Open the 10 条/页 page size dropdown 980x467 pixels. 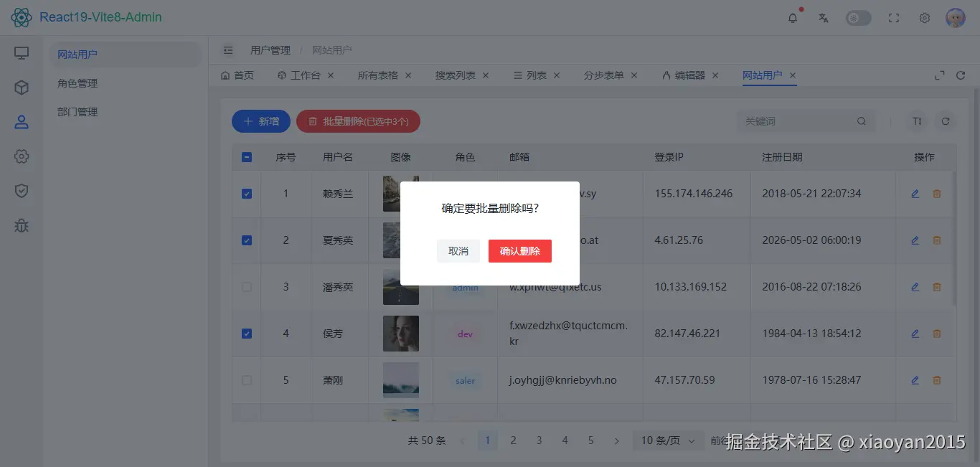point(668,440)
